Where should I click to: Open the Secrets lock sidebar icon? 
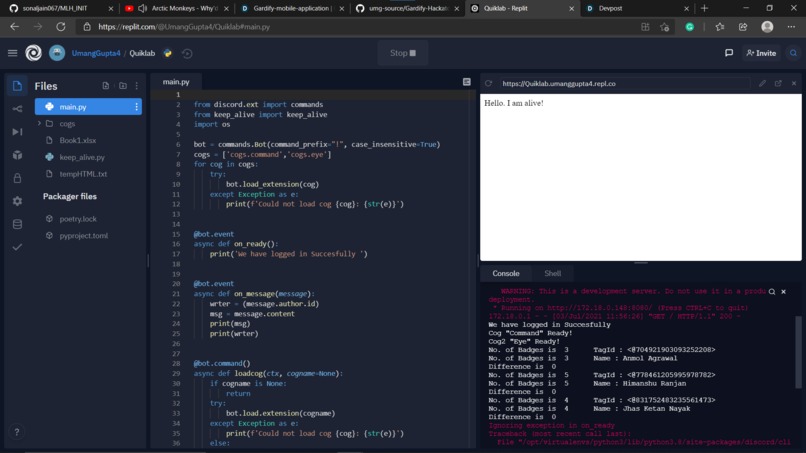17,178
